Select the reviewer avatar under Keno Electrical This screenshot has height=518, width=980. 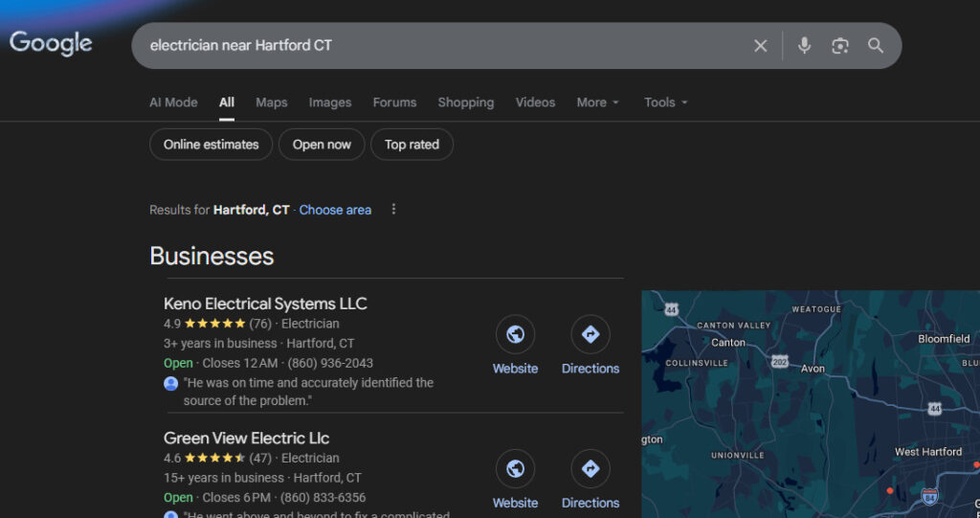point(170,384)
